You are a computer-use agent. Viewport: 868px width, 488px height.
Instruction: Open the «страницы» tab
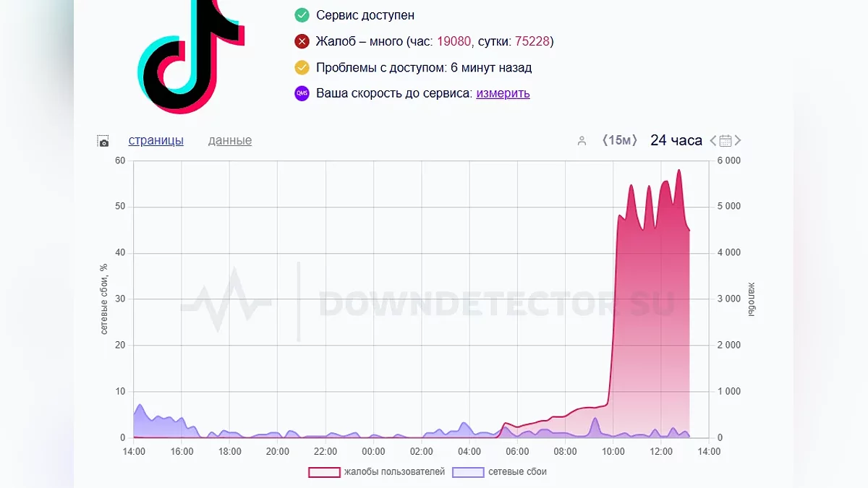point(156,140)
